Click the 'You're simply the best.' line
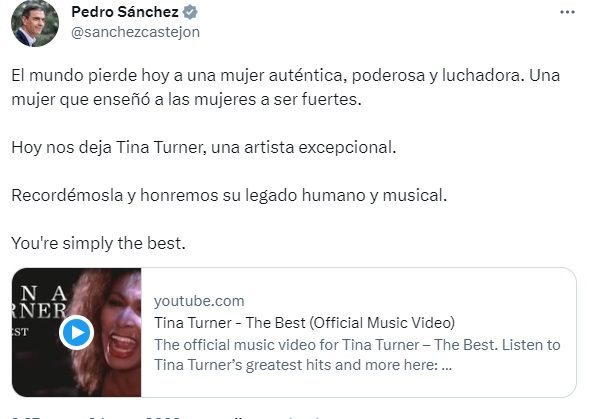Image resolution: width=593 pixels, height=419 pixels. click(98, 243)
